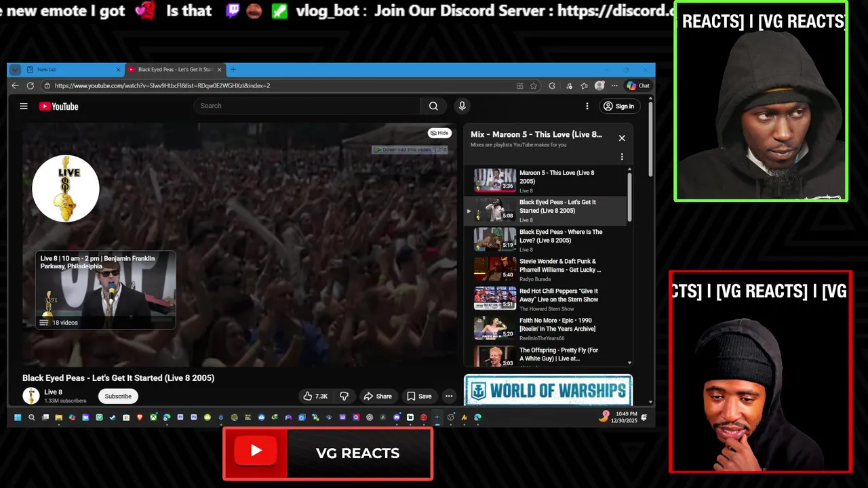Play Black Eyed Peas Where Is The Love
Screen dimensions: 868x488
546,241
